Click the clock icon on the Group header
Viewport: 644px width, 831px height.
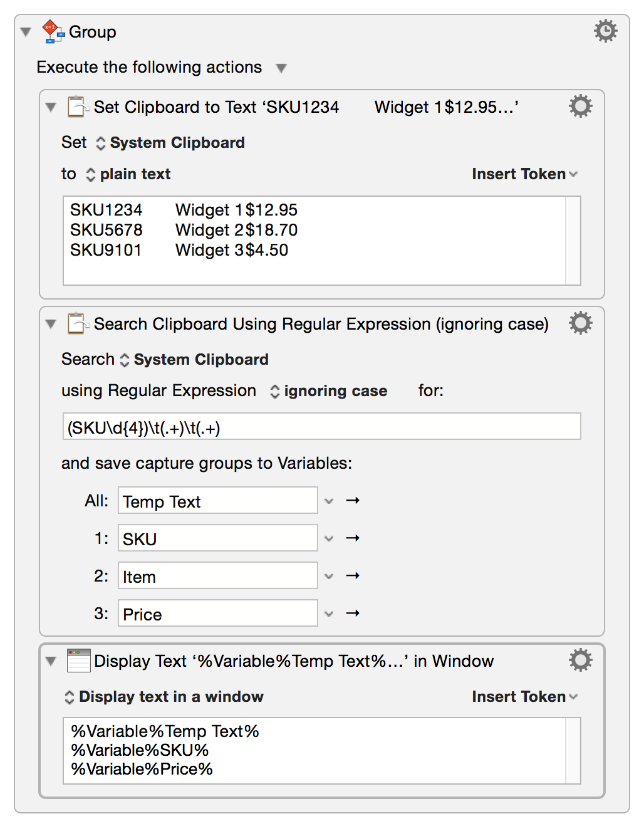(605, 31)
